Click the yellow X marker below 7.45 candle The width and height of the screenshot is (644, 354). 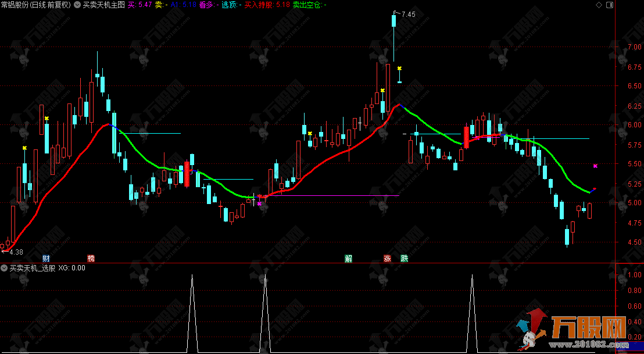(399, 68)
